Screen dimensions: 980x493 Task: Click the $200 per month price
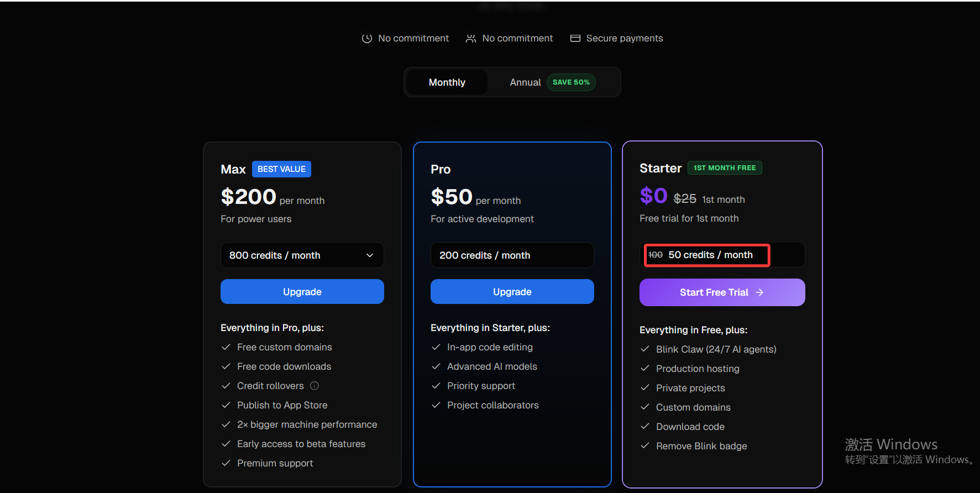(272, 197)
